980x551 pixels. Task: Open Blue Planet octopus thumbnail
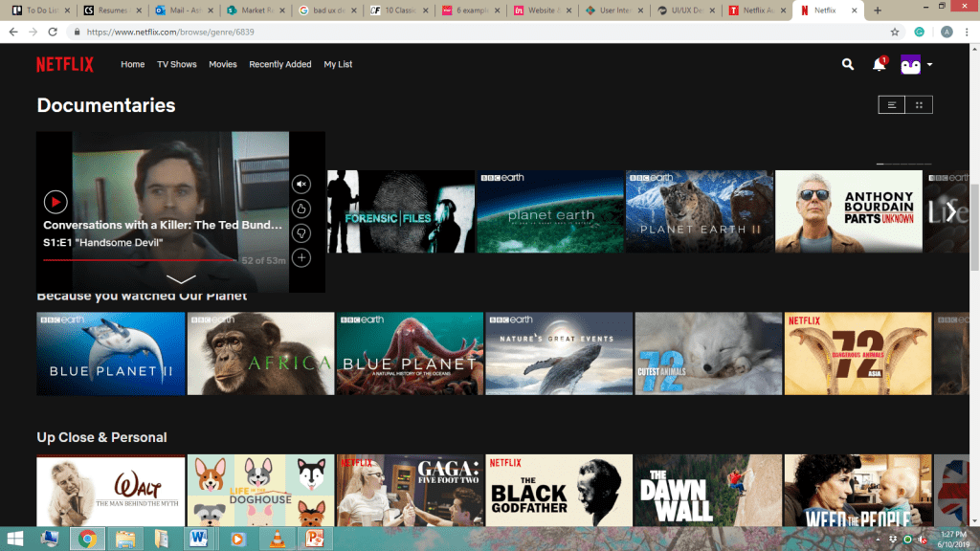pos(410,354)
